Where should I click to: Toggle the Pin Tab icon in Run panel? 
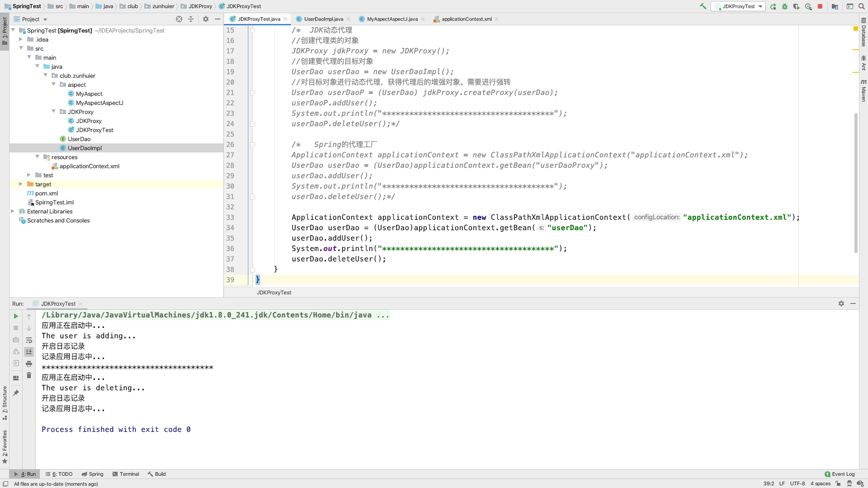(16, 393)
